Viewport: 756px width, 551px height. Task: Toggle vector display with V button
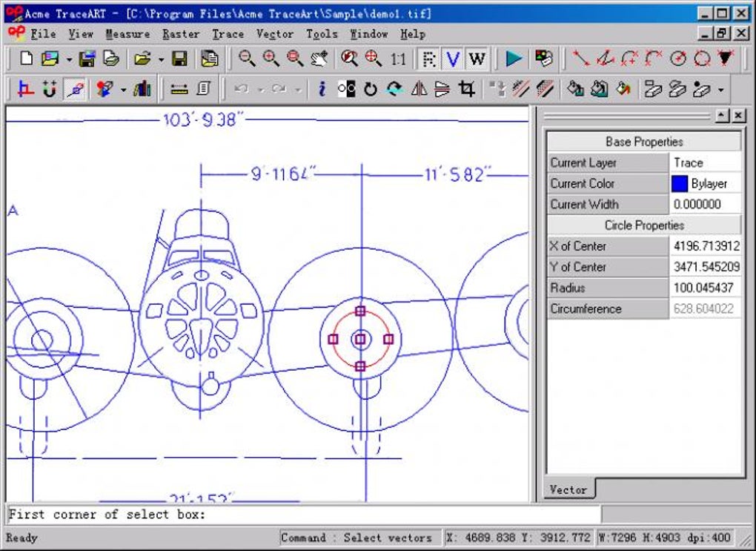453,59
